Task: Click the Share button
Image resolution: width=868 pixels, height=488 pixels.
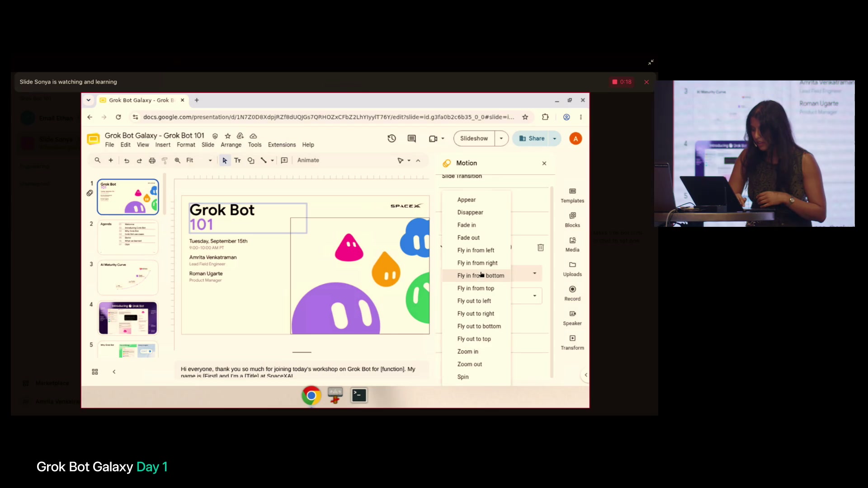Action: coord(532,139)
